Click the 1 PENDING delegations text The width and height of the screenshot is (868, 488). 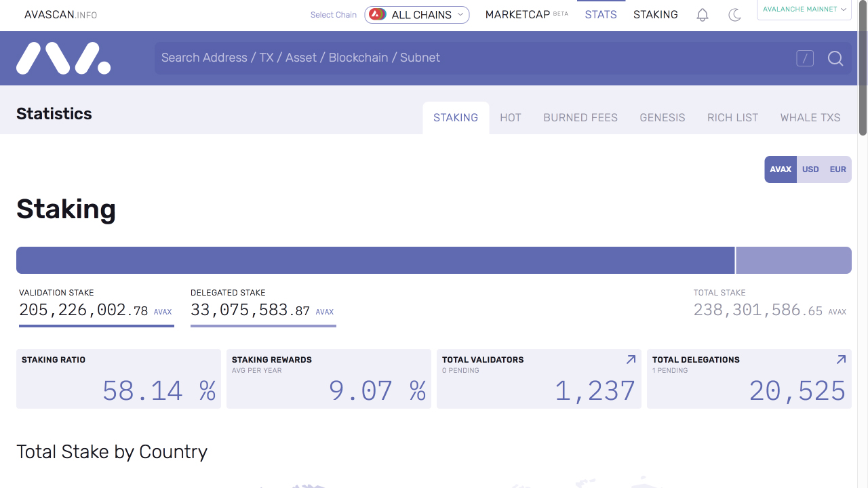670,371
